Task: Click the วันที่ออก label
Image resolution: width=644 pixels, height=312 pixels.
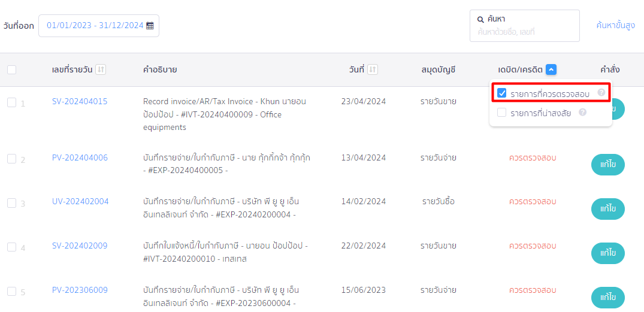Action: click(x=19, y=26)
